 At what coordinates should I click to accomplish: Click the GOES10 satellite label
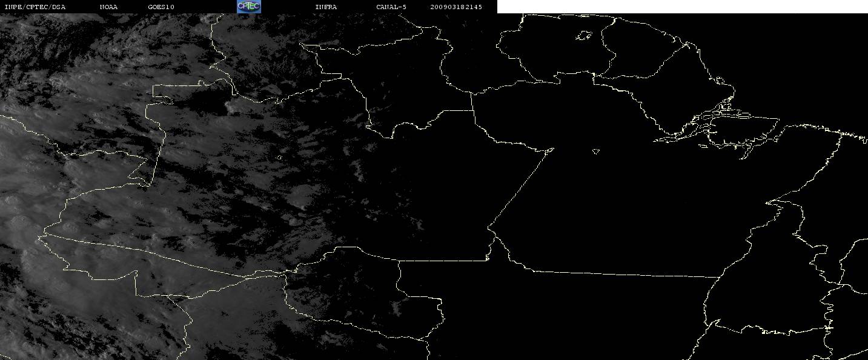pos(161,7)
